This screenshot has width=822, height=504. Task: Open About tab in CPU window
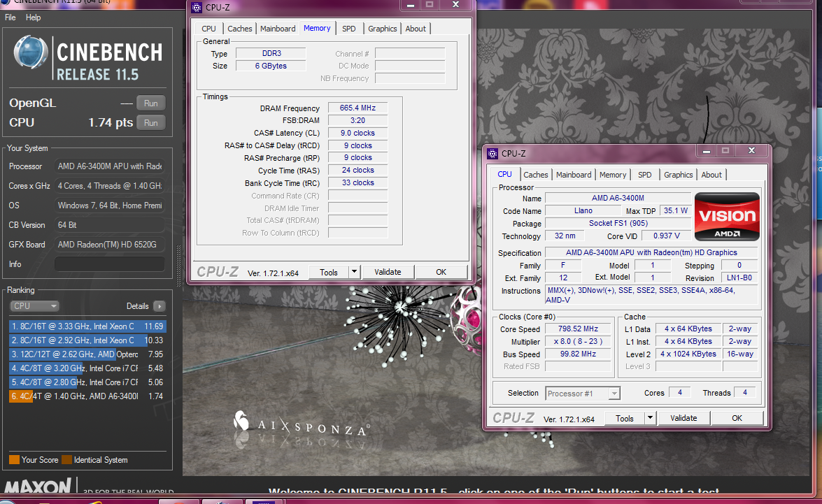click(x=711, y=175)
